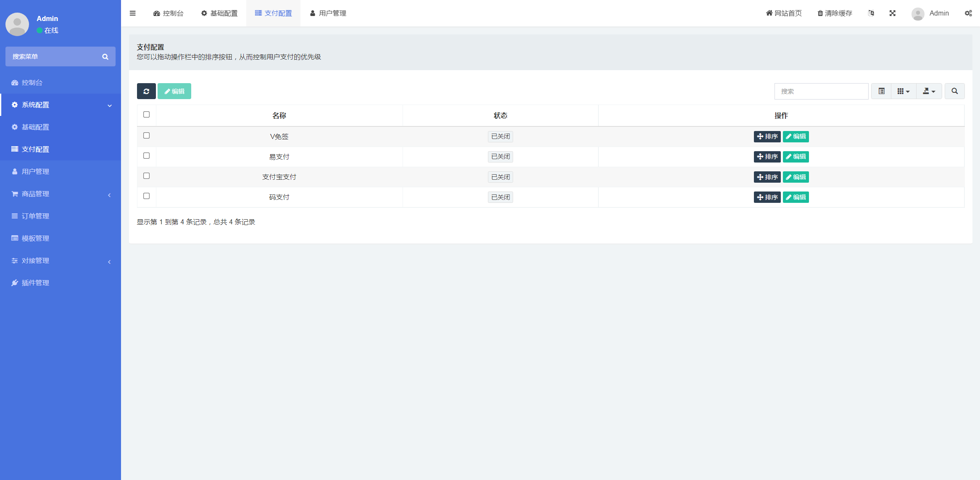Click 清除缓存 in the top bar
The height and width of the screenshot is (480, 980).
(x=835, y=13)
